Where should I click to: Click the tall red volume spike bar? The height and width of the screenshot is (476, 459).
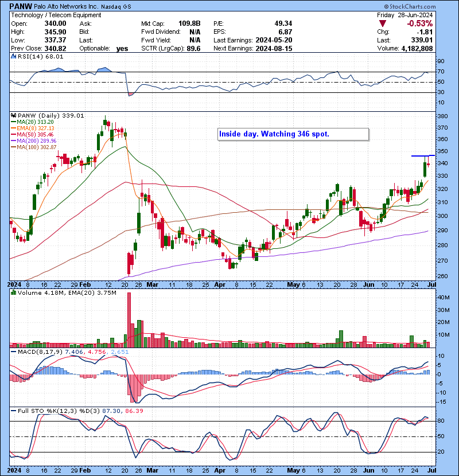pos(129,320)
